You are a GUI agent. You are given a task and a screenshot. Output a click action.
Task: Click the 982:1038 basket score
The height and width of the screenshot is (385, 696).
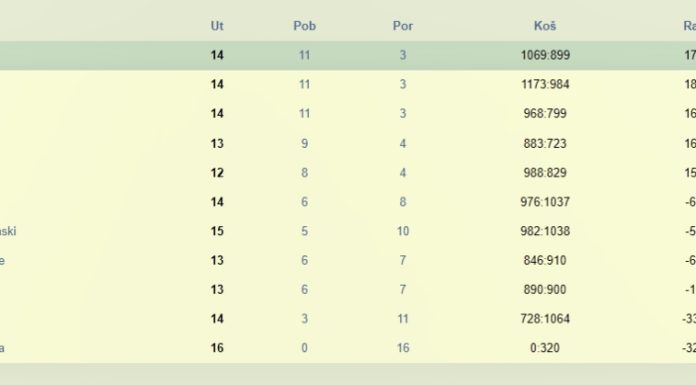[545, 231]
